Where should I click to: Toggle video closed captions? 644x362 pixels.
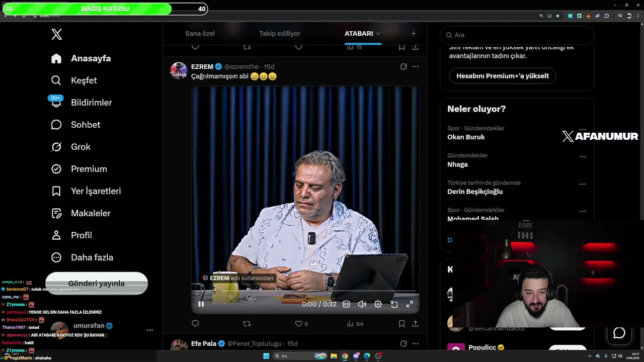pos(346,304)
